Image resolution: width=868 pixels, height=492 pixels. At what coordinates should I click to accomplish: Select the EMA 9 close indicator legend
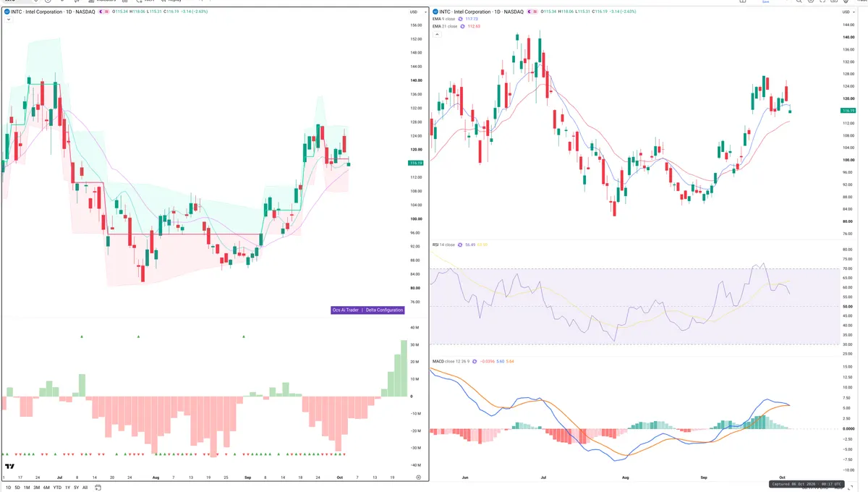point(443,19)
